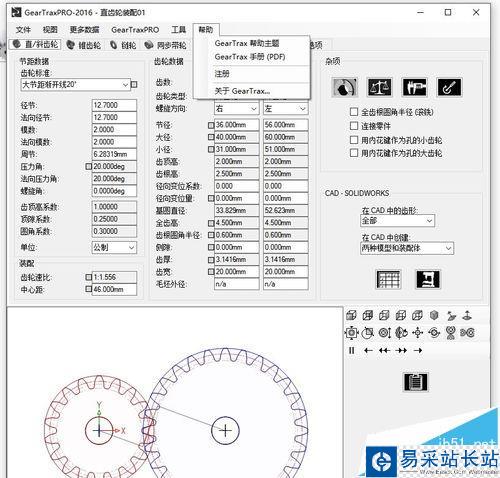Click the 中心距 field showing 46.000mm

pos(114,289)
